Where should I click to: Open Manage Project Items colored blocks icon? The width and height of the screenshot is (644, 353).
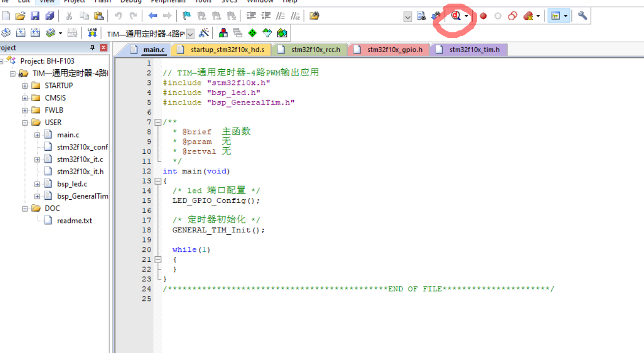point(223,33)
